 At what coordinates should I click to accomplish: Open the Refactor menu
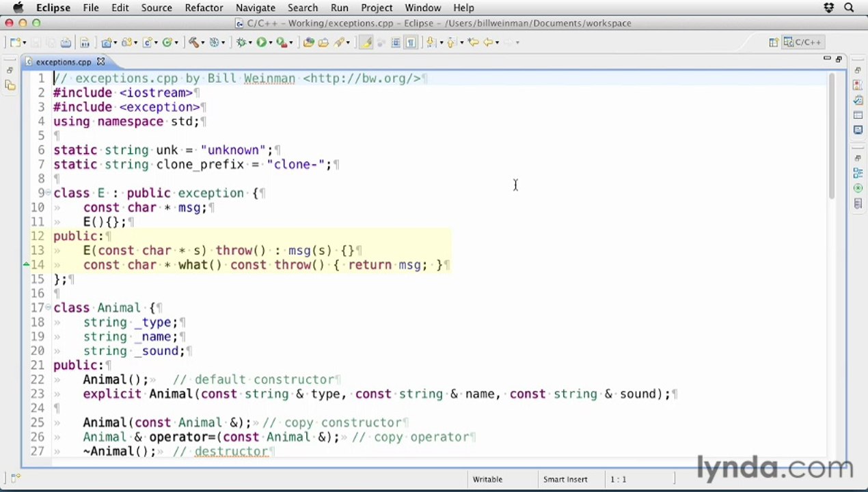tap(204, 8)
